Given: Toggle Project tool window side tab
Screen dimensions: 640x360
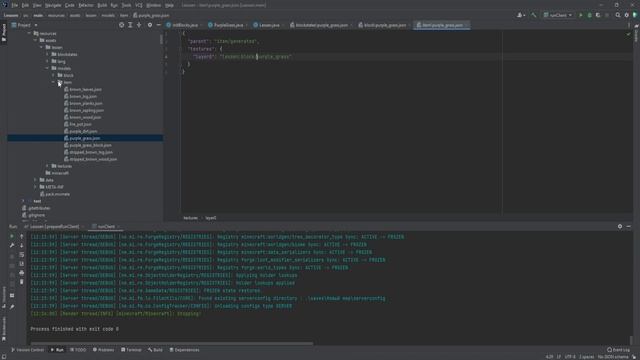Looking at the screenshot, I should (4, 32).
